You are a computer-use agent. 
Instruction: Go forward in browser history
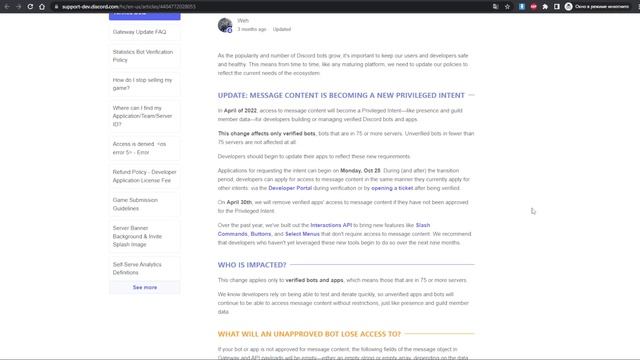pos(18,7)
